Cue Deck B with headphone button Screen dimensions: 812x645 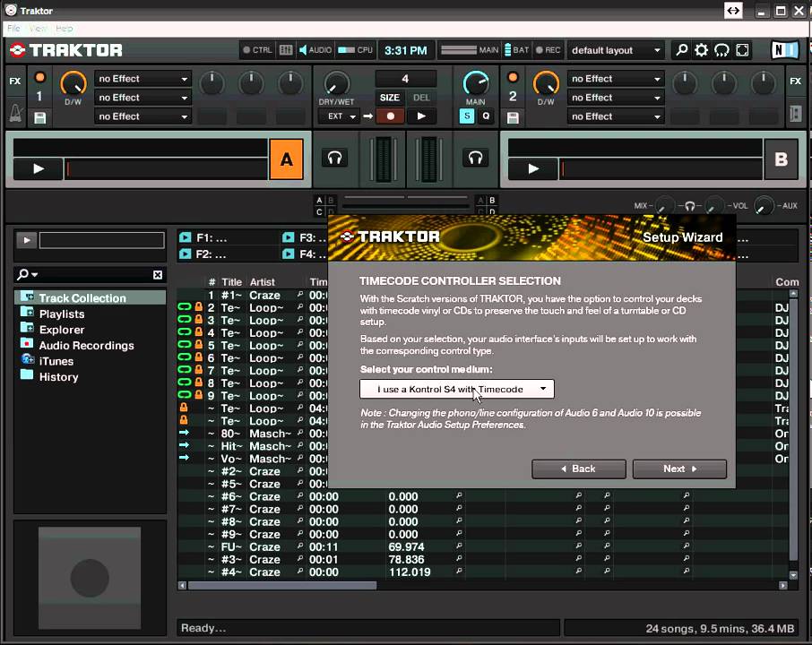pos(475,158)
